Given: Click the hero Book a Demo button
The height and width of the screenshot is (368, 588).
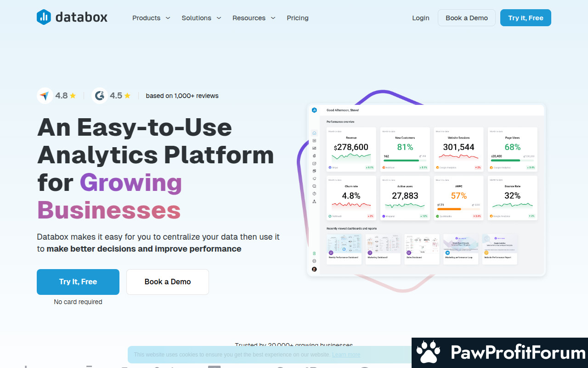Looking at the screenshot, I should pyautogui.click(x=167, y=282).
